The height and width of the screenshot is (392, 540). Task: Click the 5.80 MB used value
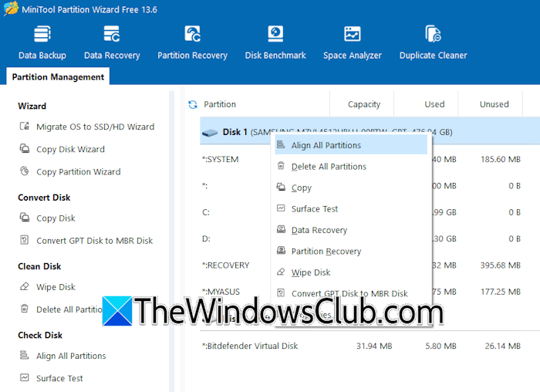pos(440,346)
